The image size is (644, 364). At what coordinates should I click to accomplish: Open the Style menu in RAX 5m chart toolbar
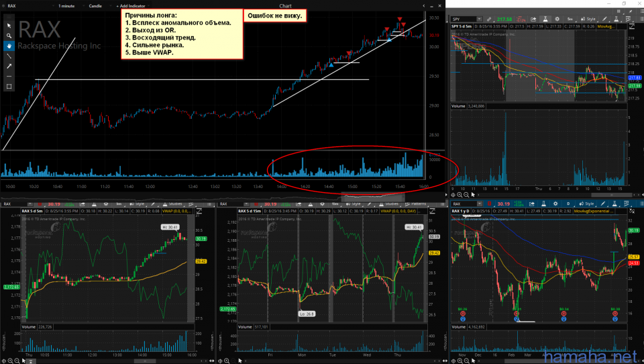[x=138, y=204]
